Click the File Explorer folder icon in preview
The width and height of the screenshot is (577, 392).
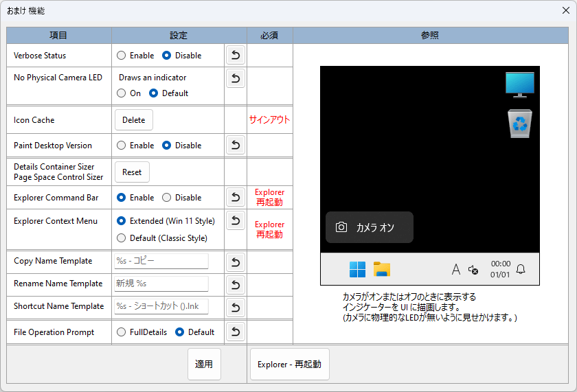(x=382, y=269)
